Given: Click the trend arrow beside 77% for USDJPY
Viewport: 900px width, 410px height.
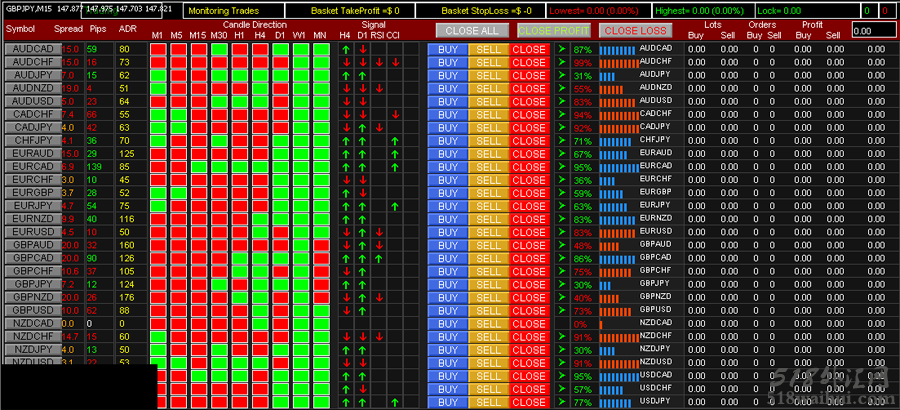Looking at the screenshot, I should (562, 402).
